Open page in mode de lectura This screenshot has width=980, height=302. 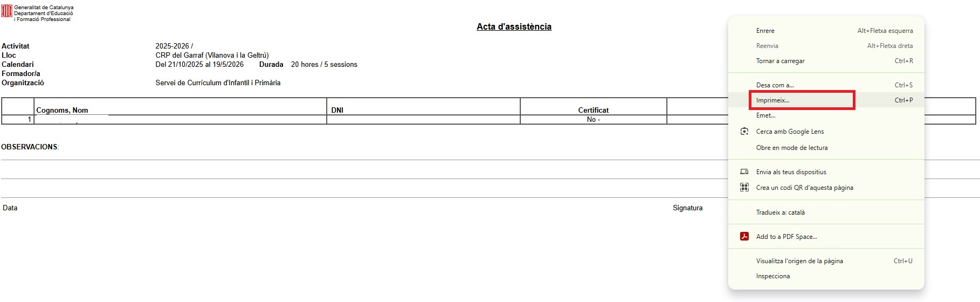pyautogui.click(x=791, y=148)
